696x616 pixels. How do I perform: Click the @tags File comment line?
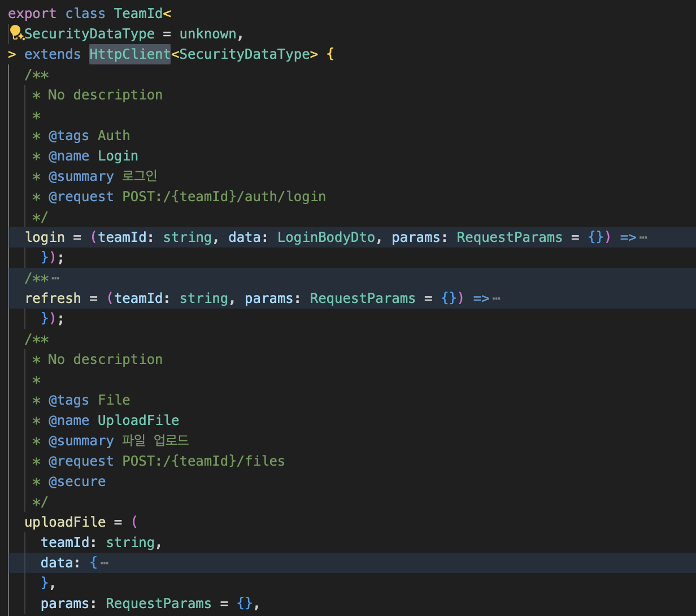coord(81,400)
